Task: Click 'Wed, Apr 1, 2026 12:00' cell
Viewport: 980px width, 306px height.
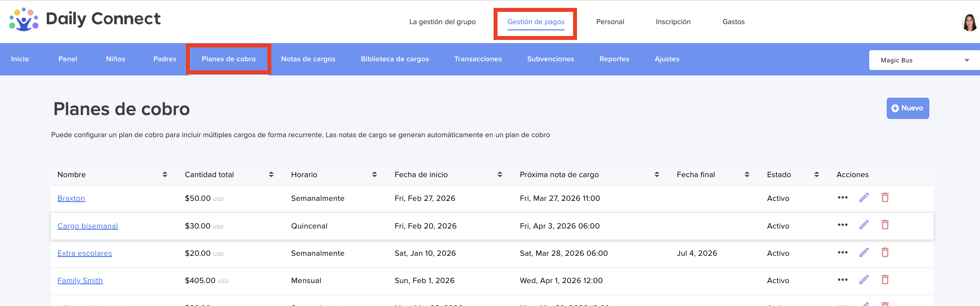Action: click(561, 280)
